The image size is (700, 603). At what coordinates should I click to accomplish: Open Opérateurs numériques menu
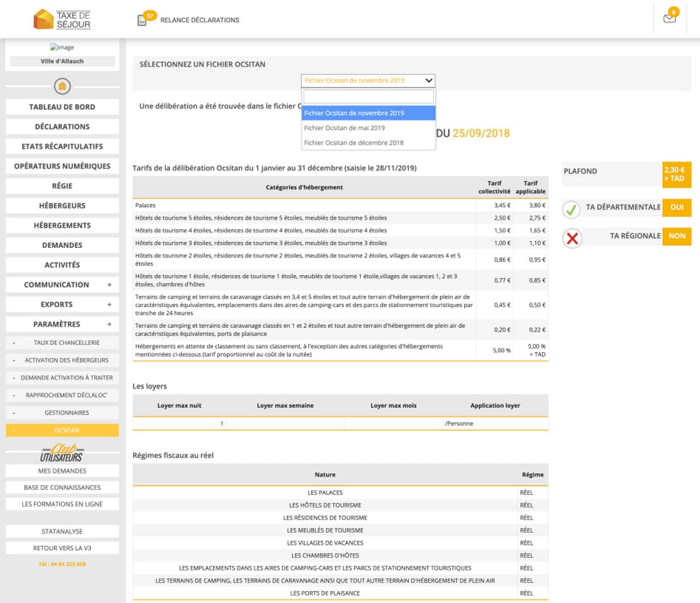[x=62, y=166]
